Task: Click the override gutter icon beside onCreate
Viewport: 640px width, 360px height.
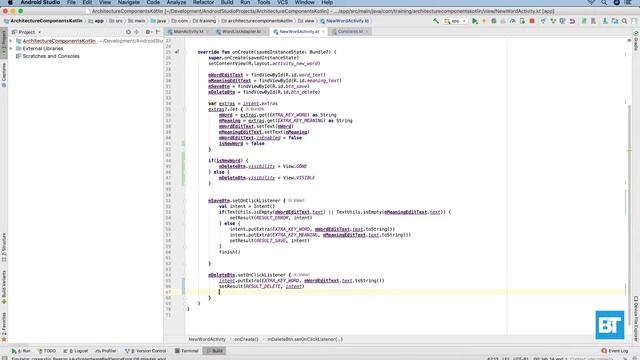Action: (x=177, y=52)
